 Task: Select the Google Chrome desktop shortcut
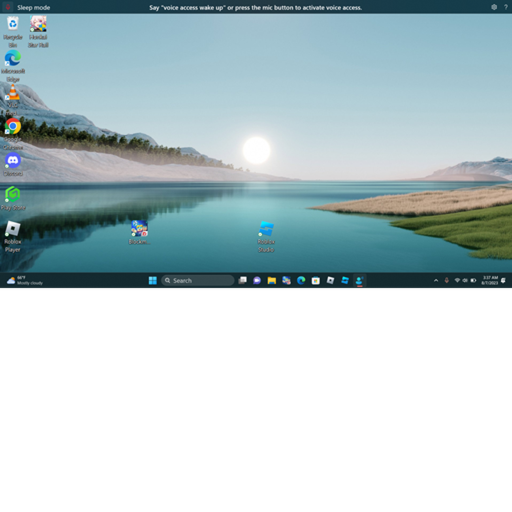coord(13,134)
